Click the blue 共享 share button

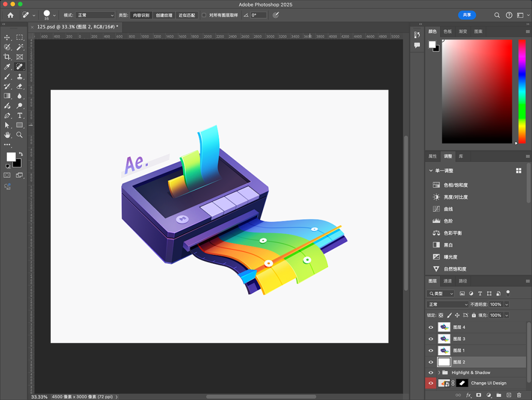(x=466, y=15)
